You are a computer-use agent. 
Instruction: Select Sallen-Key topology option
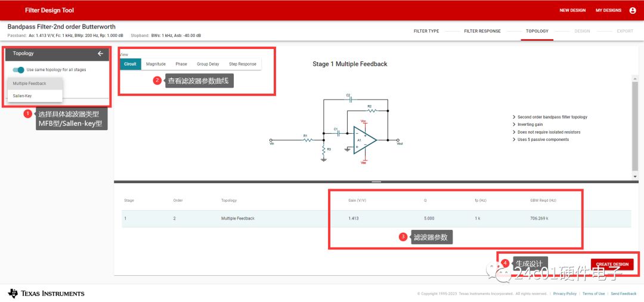35,95
